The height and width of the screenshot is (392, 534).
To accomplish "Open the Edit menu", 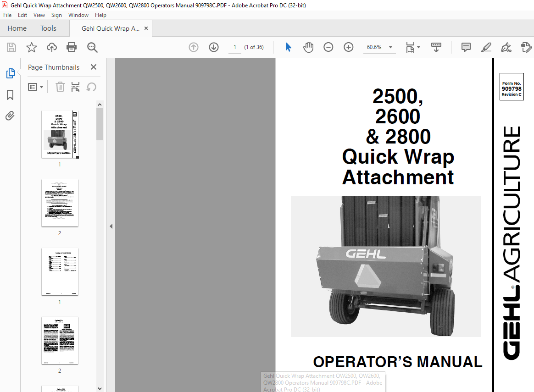I will coord(22,15).
